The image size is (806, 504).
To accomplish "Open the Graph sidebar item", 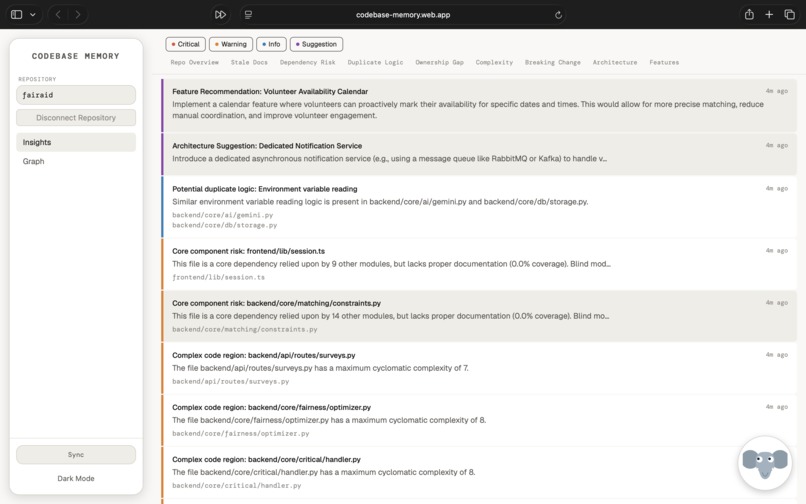I will [x=76, y=161].
